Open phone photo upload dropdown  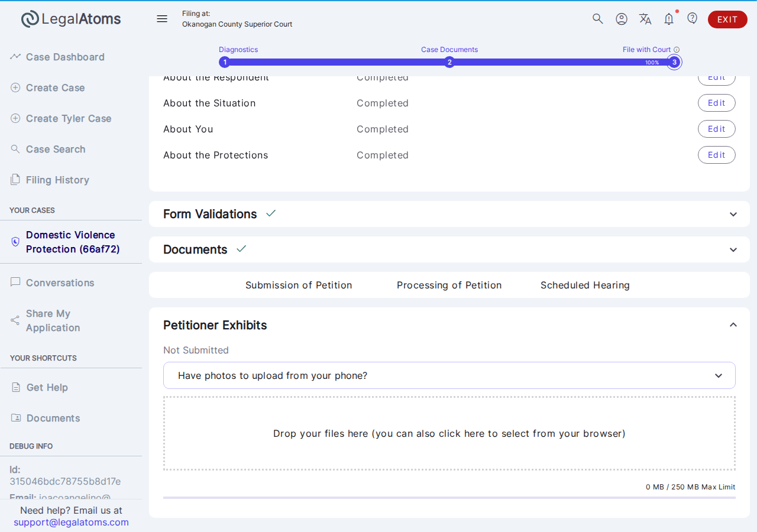point(449,375)
